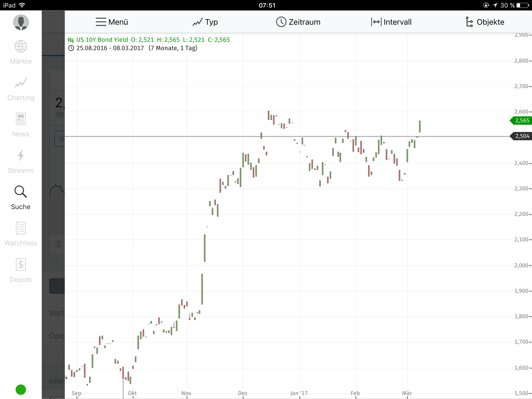532x399 pixels.
Task: Open the Zeitraum time range selector
Action: (x=298, y=22)
